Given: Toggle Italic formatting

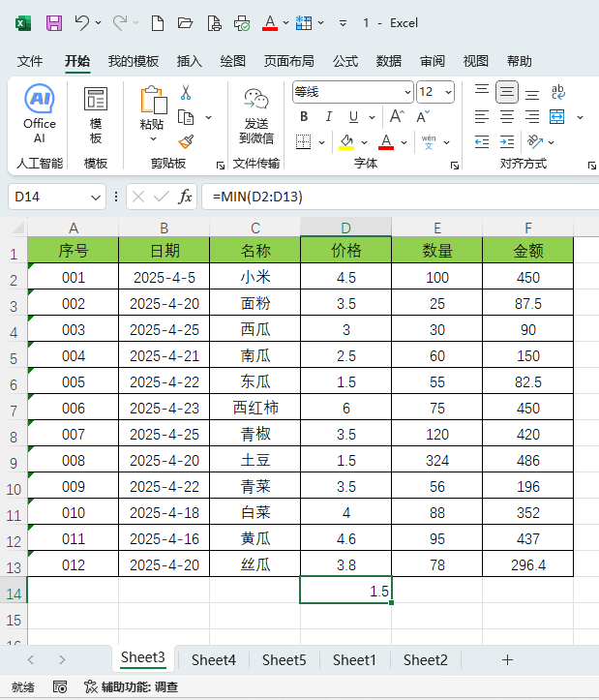Looking at the screenshot, I should pos(329,117).
